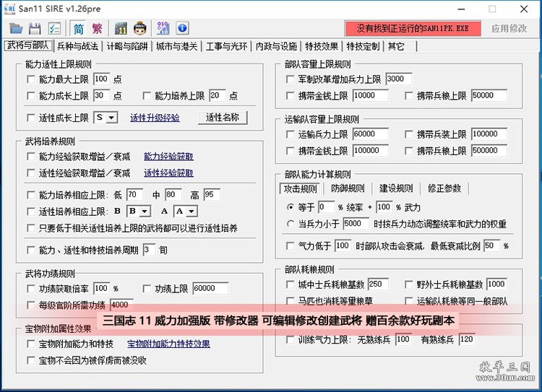Click the SIRE app icon in title bar
The image size is (542, 392).
tap(9, 9)
